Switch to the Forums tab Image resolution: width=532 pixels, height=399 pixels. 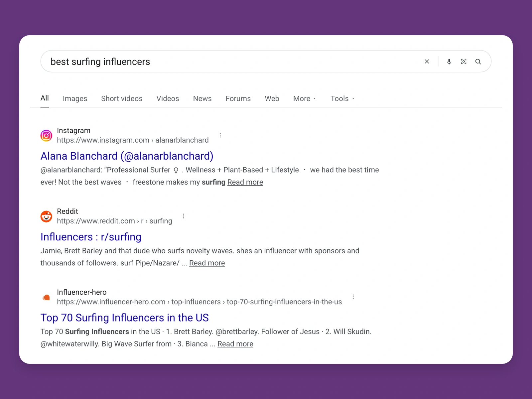point(238,98)
